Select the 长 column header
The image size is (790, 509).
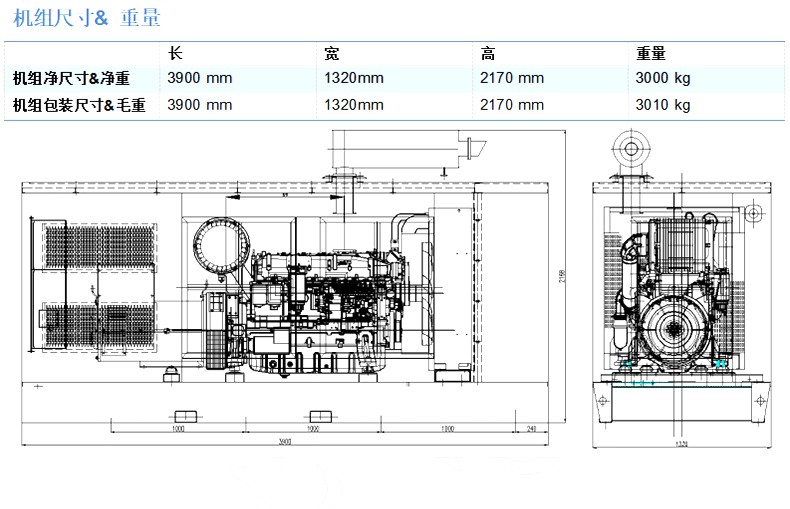point(175,54)
